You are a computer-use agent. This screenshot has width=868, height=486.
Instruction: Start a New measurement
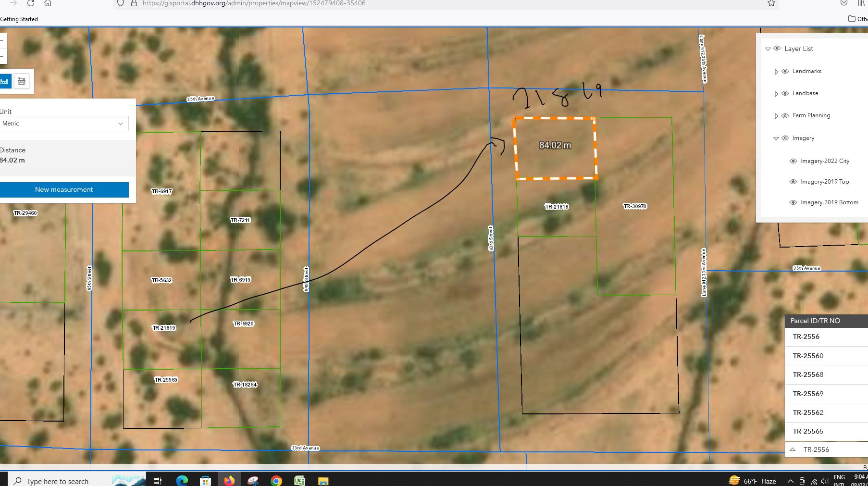(63, 189)
